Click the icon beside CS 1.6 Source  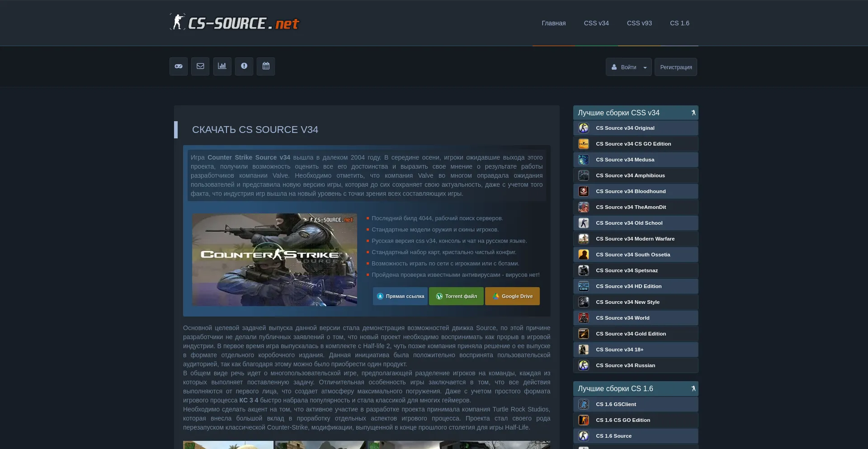[584, 436]
